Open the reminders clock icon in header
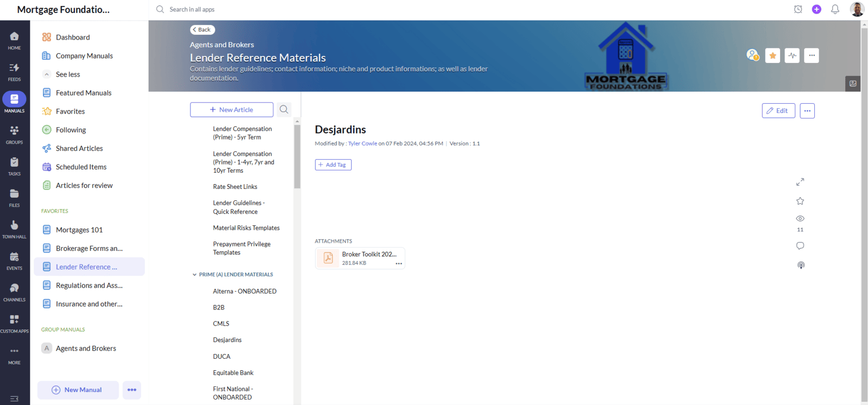 pyautogui.click(x=798, y=9)
